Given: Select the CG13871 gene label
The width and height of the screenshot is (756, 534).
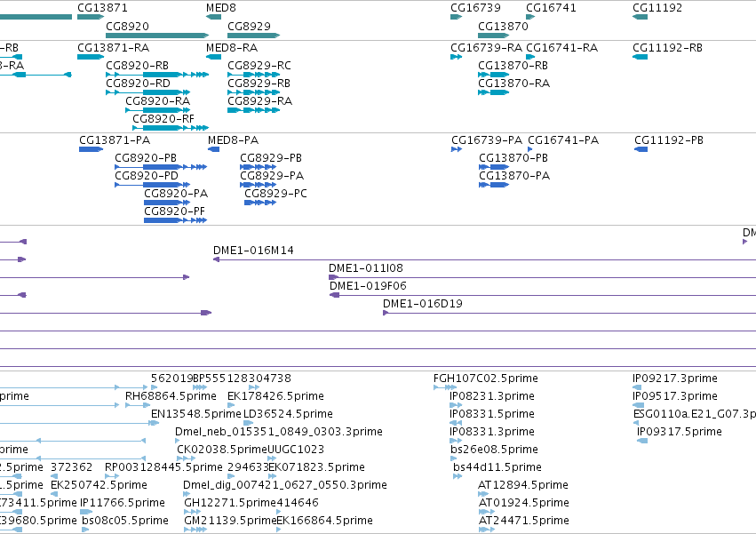Looking at the screenshot, I should tap(103, 8).
